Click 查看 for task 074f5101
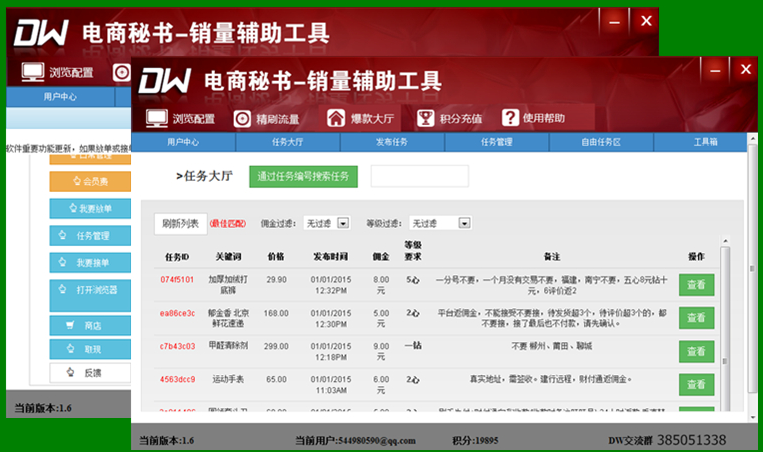The height and width of the screenshot is (452, 763). [696, 285]
